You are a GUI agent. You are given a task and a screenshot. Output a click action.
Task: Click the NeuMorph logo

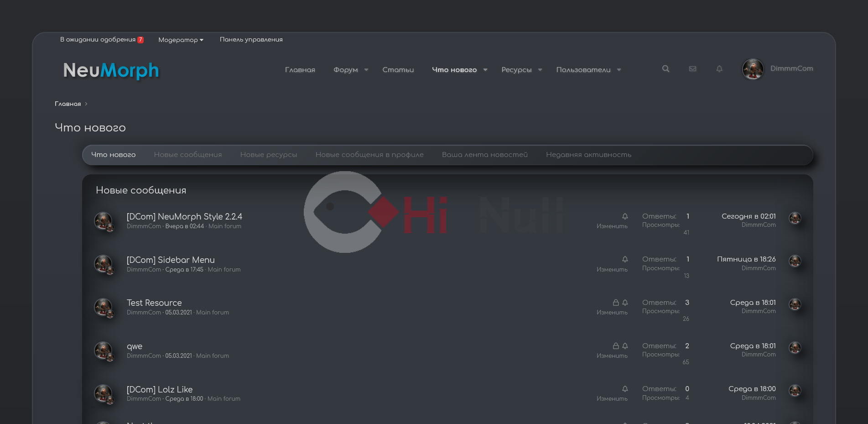click(111, 70)
